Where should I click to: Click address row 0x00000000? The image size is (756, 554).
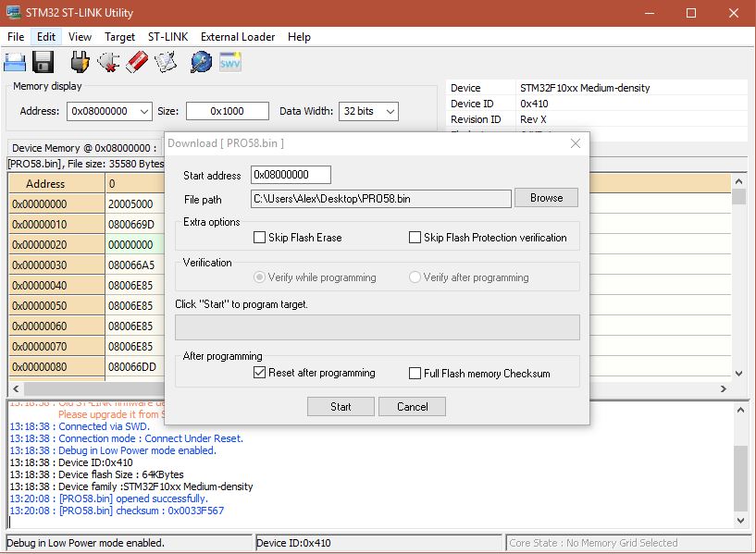tap(56, 203)
